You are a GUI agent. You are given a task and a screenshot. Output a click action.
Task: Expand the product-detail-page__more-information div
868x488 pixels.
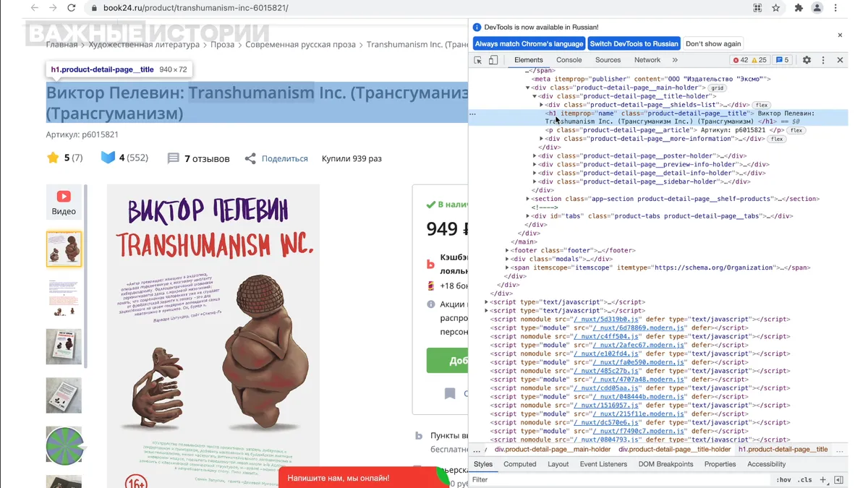point(541,139)
